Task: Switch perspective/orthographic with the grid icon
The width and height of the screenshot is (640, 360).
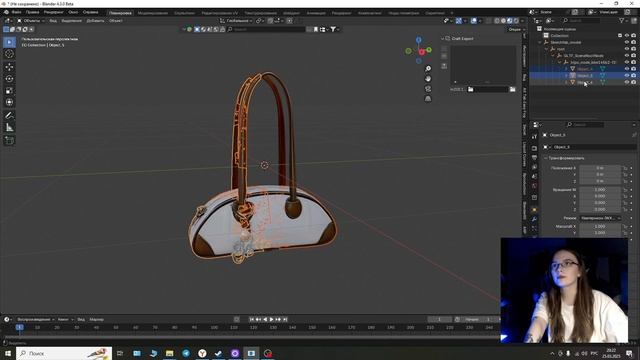Action: (x=428, y=99)
